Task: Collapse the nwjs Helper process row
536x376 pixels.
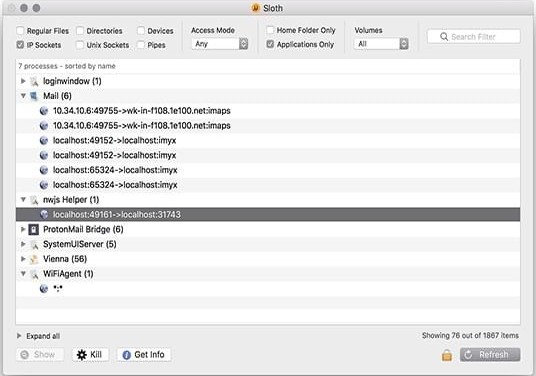Action: click(x=23, y=200)
